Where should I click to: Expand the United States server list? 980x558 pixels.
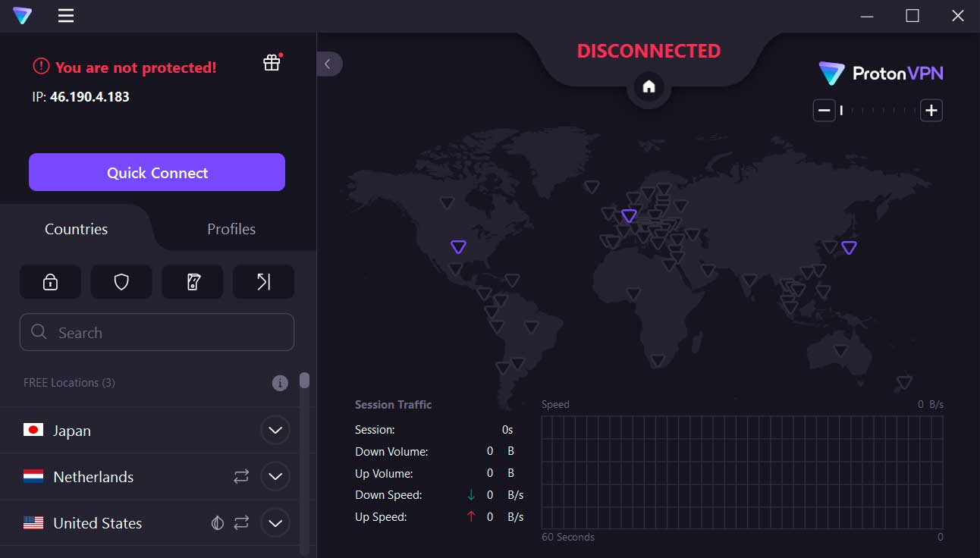(x=275, y=522)
